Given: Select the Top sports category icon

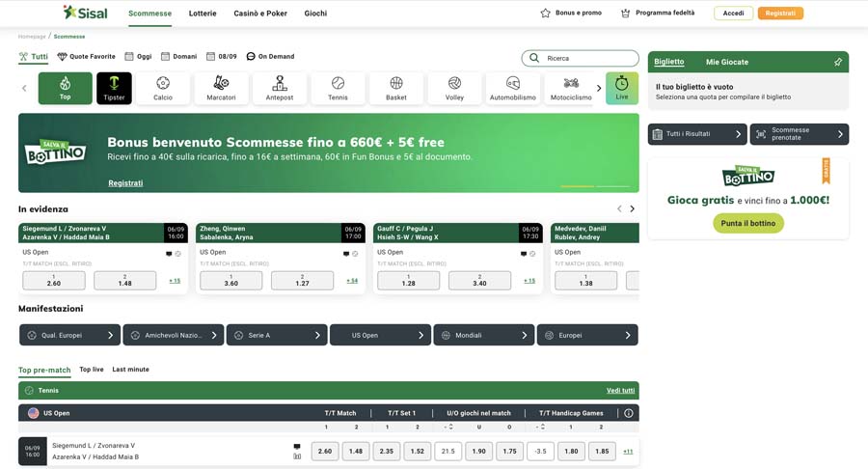Looking at the screenshot, I should [66, 88].
